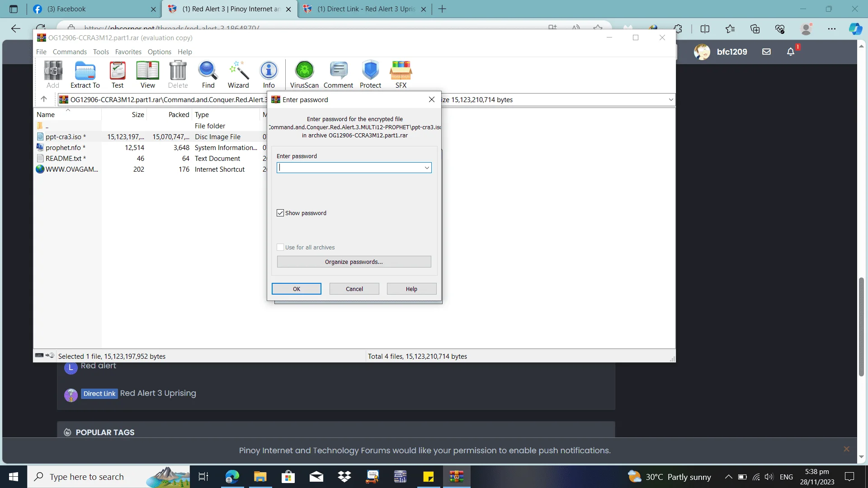Viewport: 868px width, 488px height.
Task: Open the forum inbox envelope icon
Action: (766, 52)
